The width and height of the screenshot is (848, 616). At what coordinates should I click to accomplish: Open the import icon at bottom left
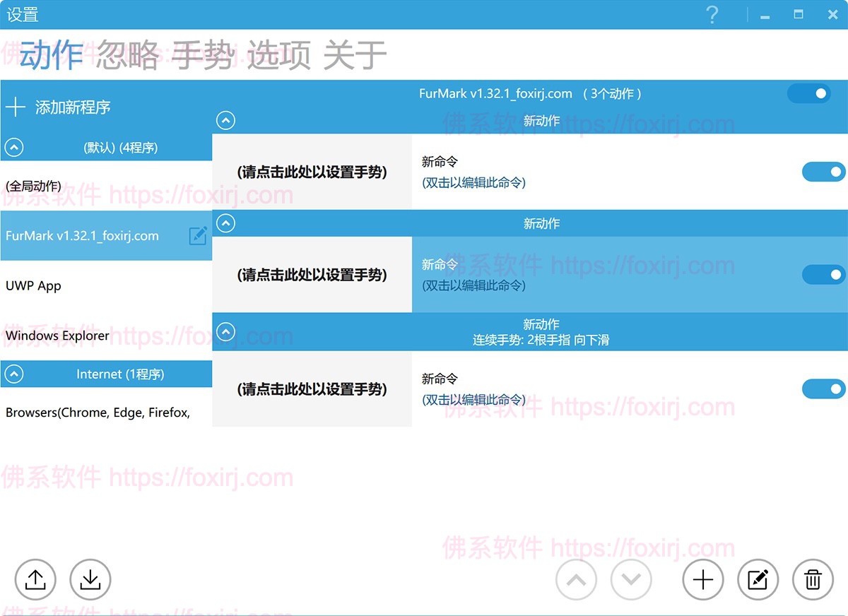click(35, 579)
